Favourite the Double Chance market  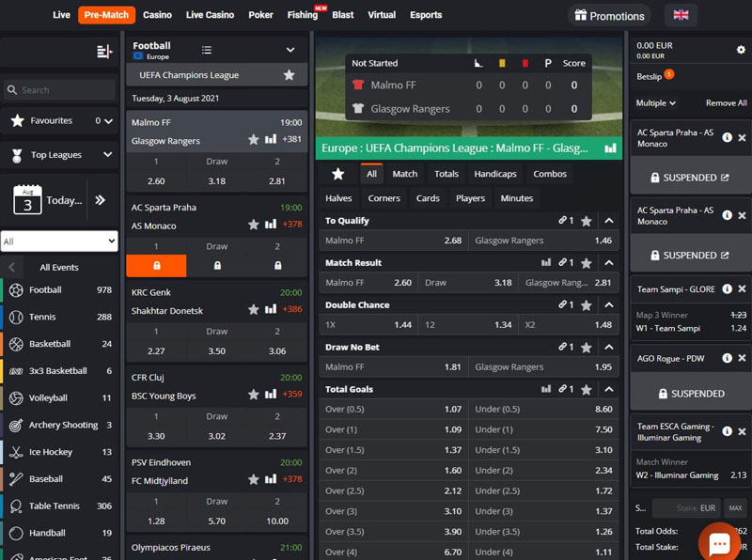[x=586, y=305]
